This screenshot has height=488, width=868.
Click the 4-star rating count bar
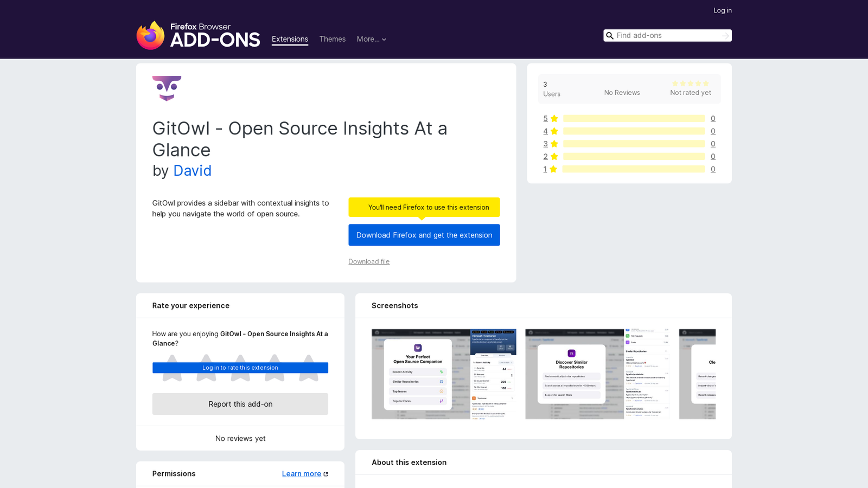point(634,131)
